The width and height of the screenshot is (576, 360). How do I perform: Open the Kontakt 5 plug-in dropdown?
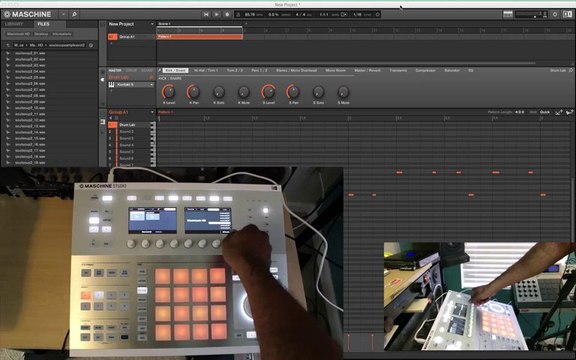coord(151,84)
